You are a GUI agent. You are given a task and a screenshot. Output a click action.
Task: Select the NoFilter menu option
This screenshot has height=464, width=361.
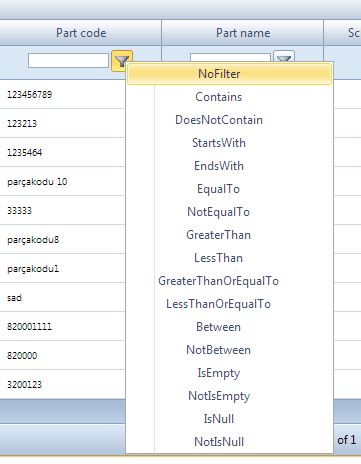(230, 74)
